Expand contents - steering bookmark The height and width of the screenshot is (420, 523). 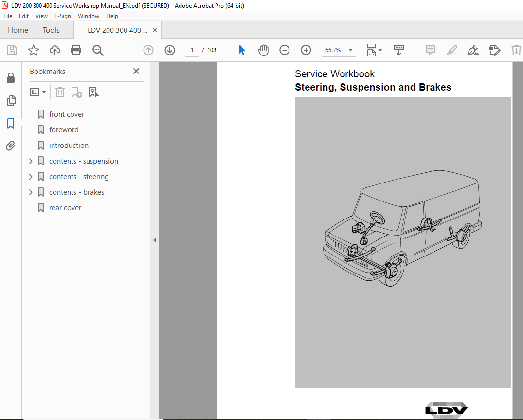coord(31,177)
